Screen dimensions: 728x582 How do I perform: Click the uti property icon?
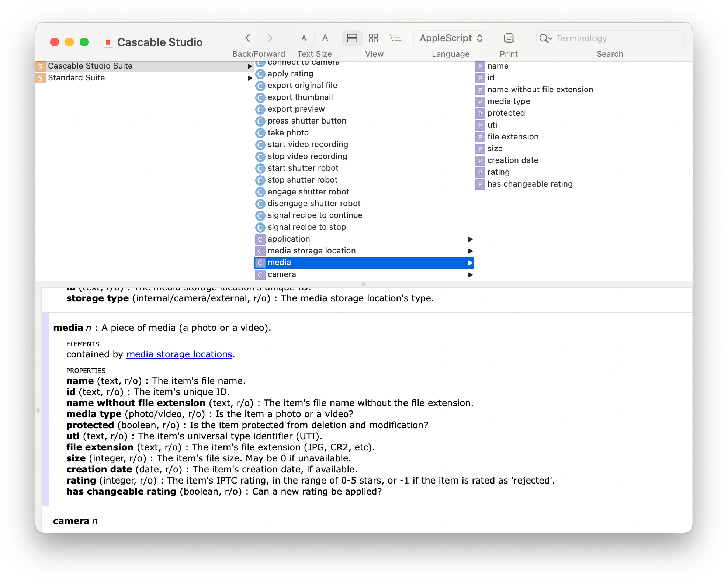[x=480, y=125]
